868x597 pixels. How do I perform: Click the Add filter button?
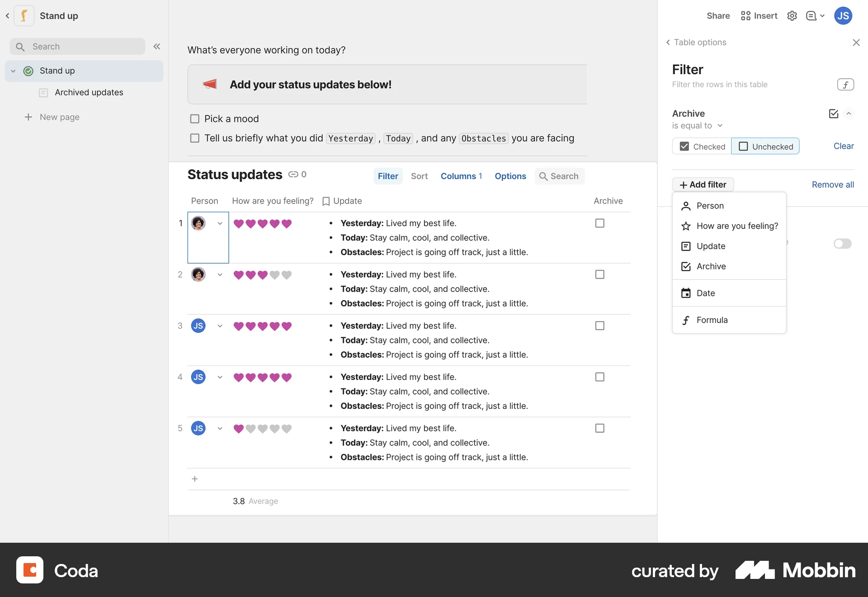pyautogui.click(x=703, y=185)
